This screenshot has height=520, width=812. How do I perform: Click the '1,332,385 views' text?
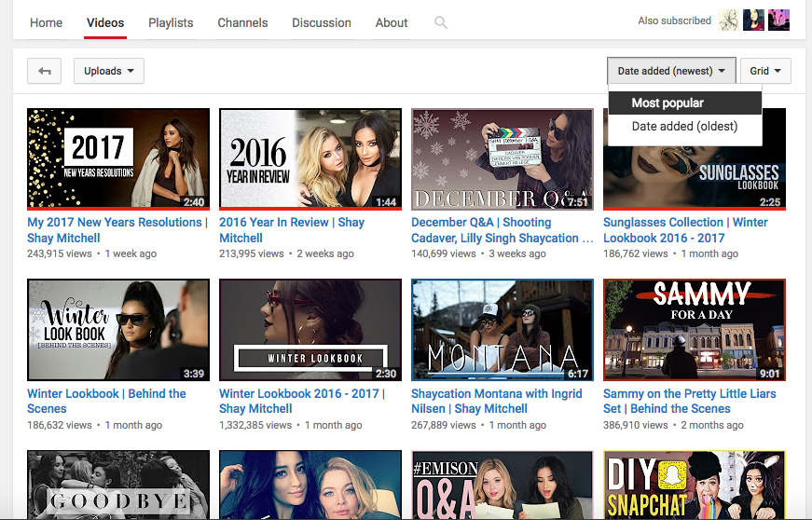tap(255, 425)
